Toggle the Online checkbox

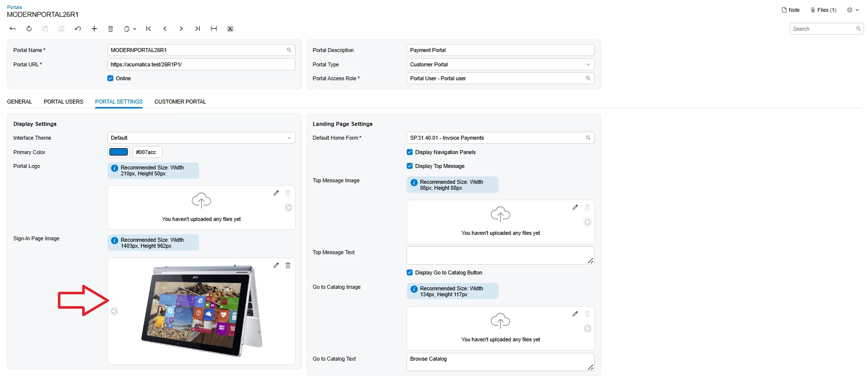point(110,78)
